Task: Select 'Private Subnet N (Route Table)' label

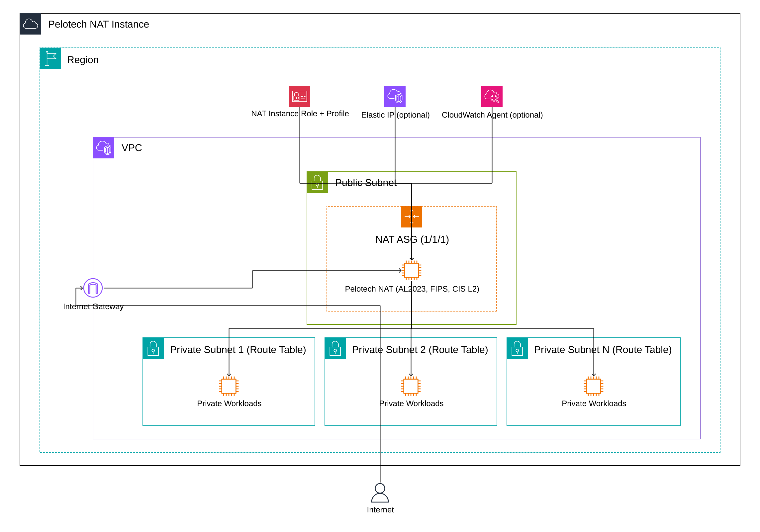Action: click(603, 350)
